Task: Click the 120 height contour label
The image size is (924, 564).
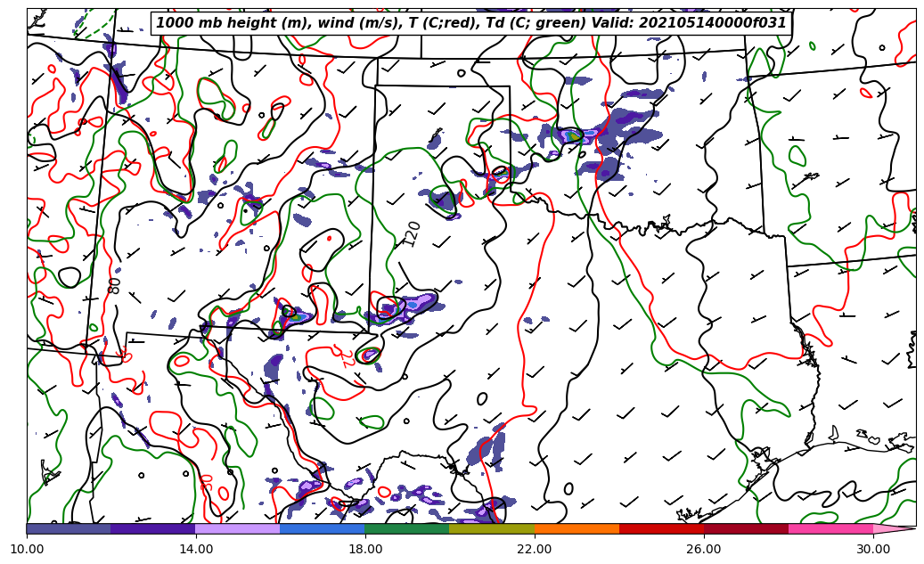Action: (x=413, y=233)
